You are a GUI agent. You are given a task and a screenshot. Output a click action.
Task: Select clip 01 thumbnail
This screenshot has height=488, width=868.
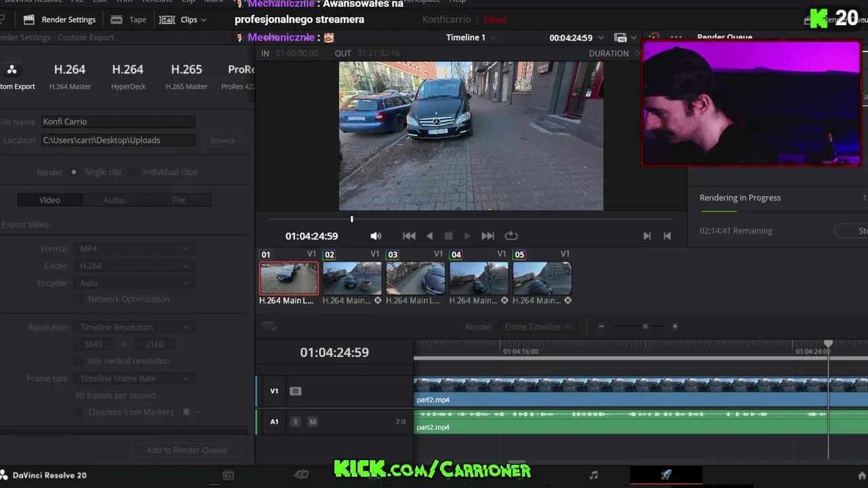point(288,278)
